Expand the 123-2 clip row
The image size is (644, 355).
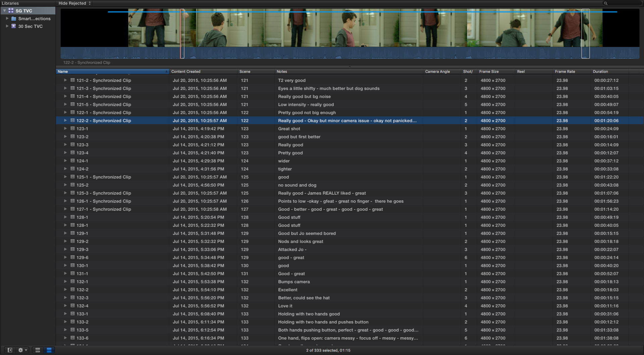pyautogui.click(x=65, y=137)
